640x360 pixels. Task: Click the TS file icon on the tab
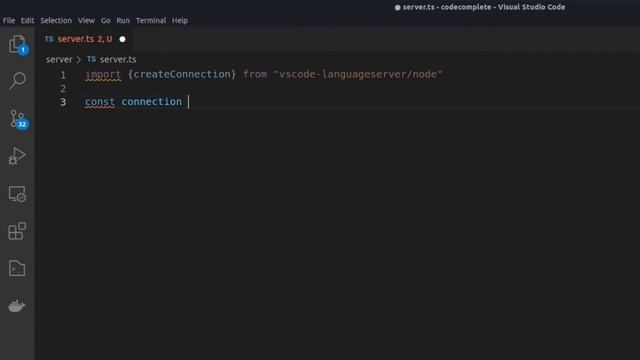coord(49,39)
